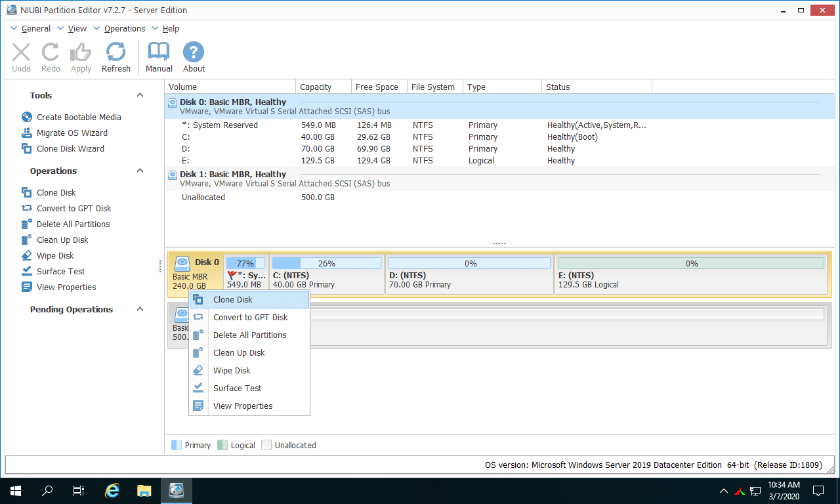Collapse the Tools panel section
Viewport: 840px width, 504px height.
[x=140, y=95]
